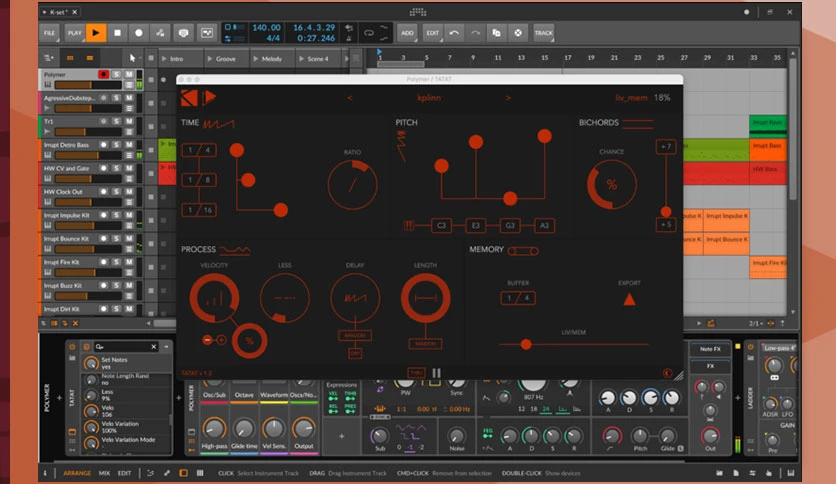Click the LENGTH knob in PROCESS

(x=425, y=298)
